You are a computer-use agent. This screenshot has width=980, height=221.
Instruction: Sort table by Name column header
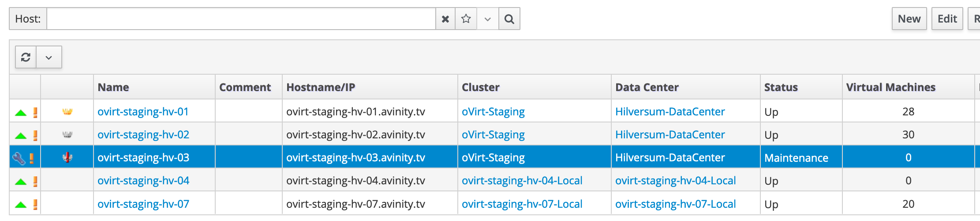coord(113,87)
